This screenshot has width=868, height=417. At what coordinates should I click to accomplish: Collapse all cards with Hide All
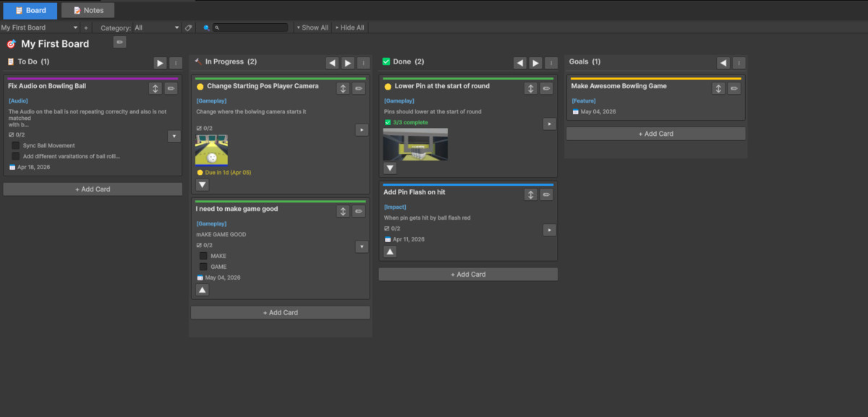point(350,27)
